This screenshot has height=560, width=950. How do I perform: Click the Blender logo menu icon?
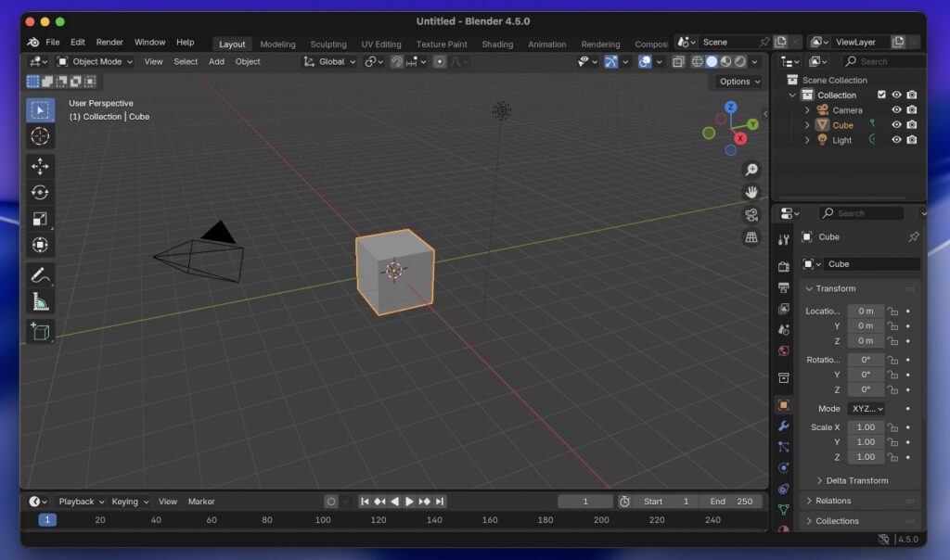[33, 43]
